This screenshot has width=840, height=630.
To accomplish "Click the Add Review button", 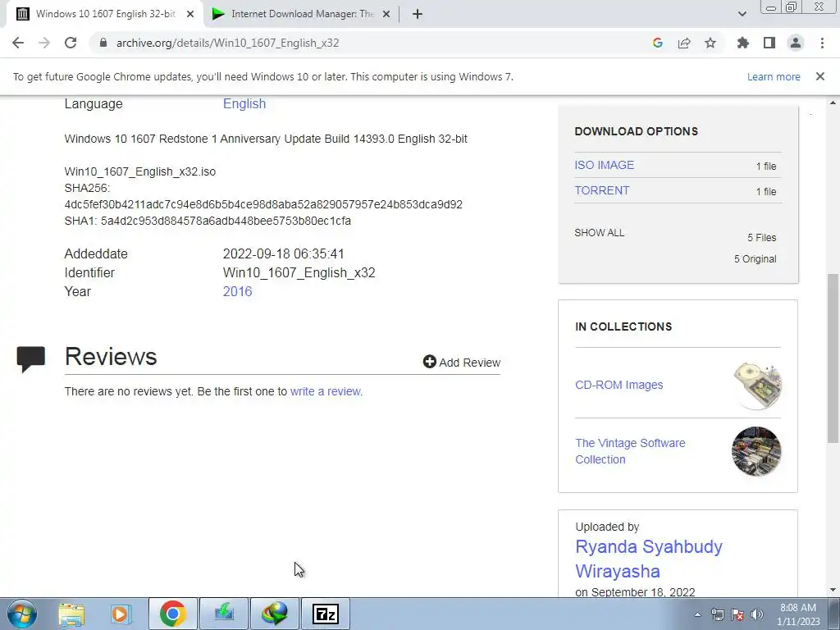I will coord(461,362).
